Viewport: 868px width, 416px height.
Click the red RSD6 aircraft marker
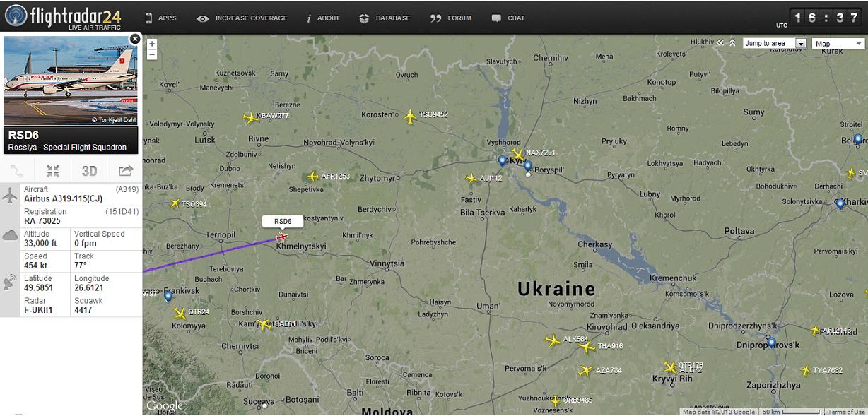282,237
